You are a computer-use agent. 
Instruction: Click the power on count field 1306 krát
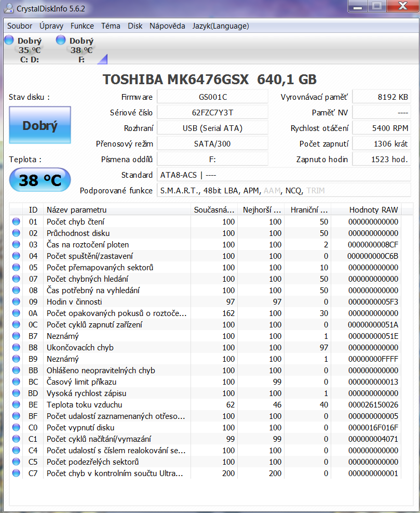pos(382,143)
